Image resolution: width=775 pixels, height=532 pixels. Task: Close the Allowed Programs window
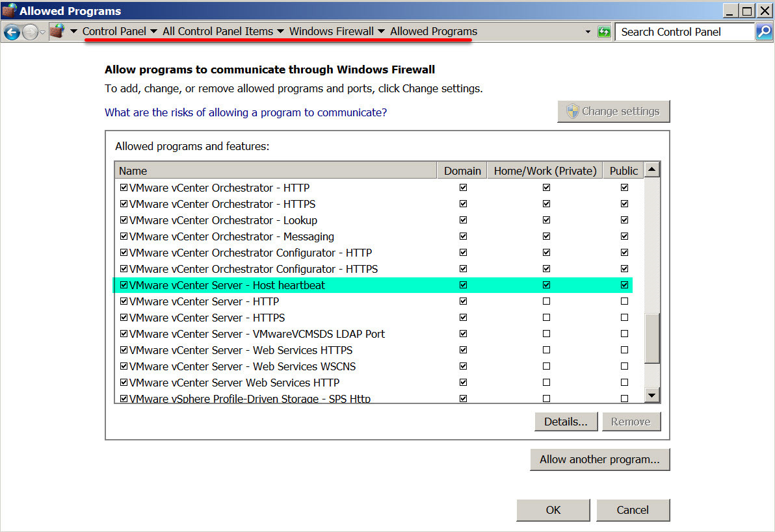pos(764,10)
